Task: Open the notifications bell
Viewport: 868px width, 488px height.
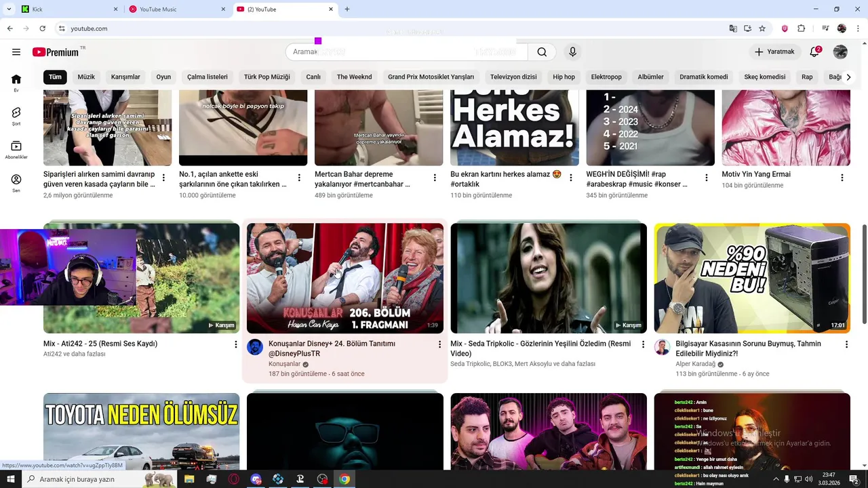Action: [814, 52]
